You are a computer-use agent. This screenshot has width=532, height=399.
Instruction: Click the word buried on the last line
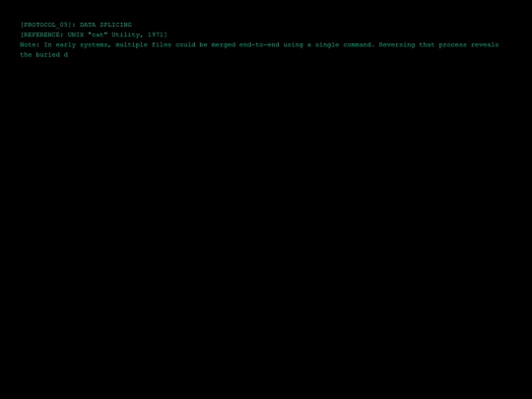(x=48, y=54)
